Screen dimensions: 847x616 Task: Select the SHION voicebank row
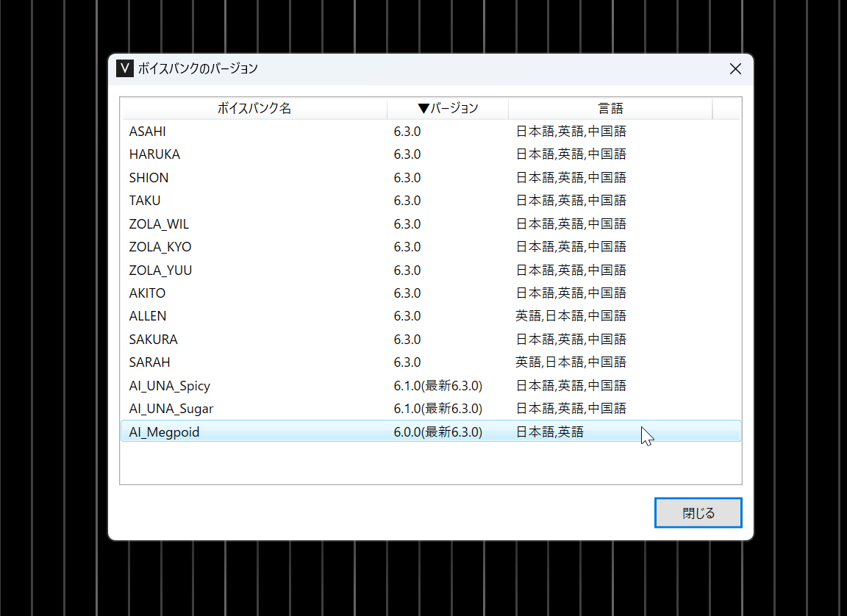(431, 178)
